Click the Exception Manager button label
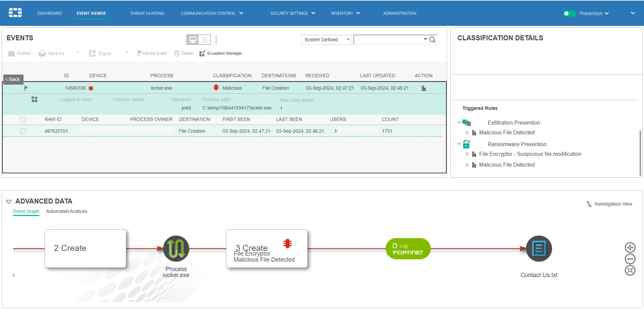Image resolution: width=644 pixels, height=309 pixels. tap(225, 53)
